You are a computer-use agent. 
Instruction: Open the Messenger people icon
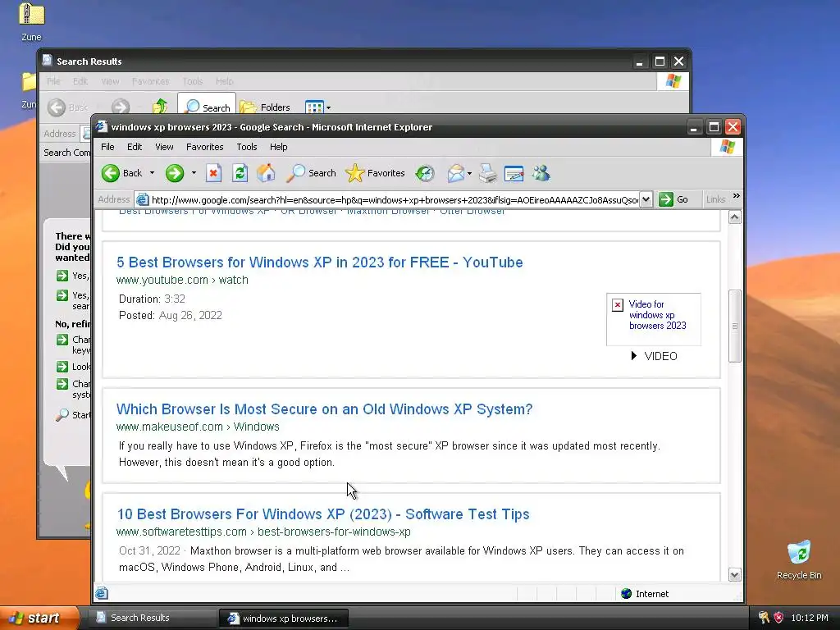pos(541,173)
